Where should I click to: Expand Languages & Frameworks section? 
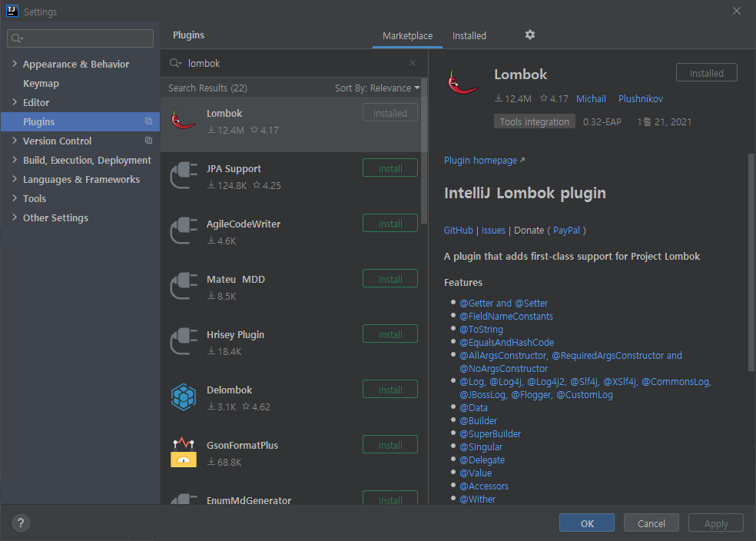[x=15, y=179]
